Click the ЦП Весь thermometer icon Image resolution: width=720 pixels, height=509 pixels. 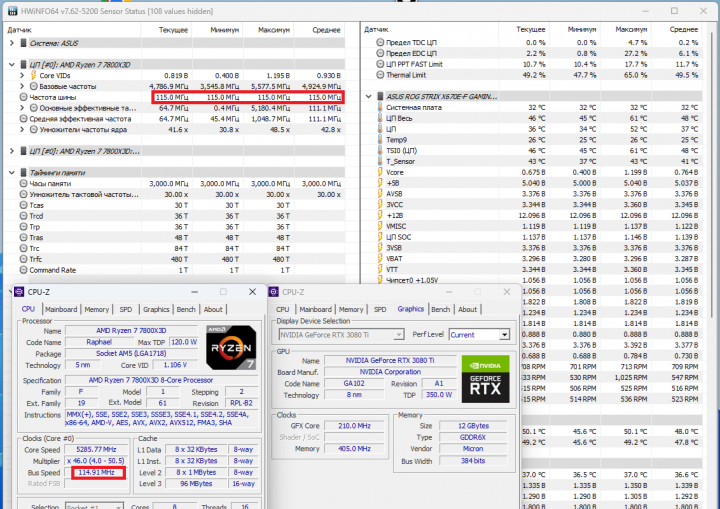tap(380, 118)
